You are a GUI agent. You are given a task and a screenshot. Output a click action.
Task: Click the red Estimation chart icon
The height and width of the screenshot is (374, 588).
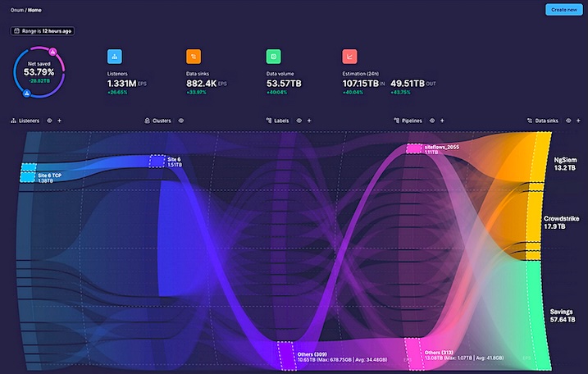click(x=349, y=57)
